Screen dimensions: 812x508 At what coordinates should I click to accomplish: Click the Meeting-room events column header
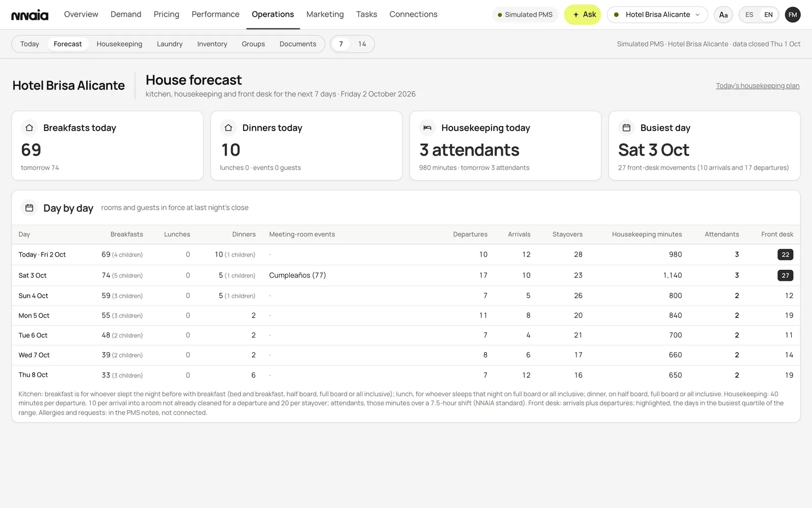[x=302, y=234]
